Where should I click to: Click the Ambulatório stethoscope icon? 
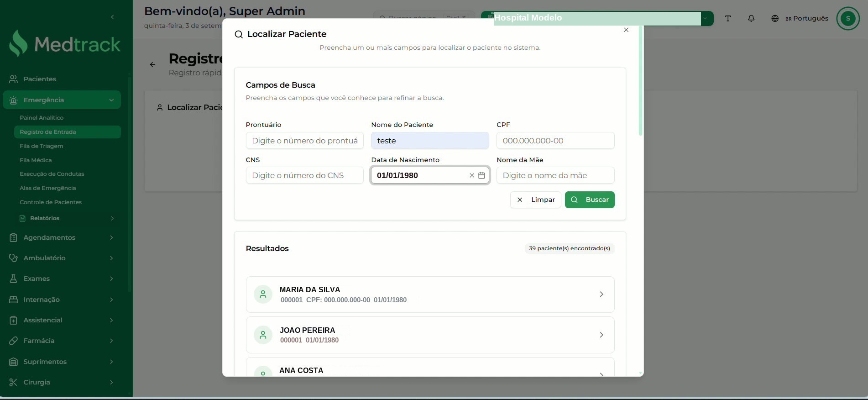[14, 258]
